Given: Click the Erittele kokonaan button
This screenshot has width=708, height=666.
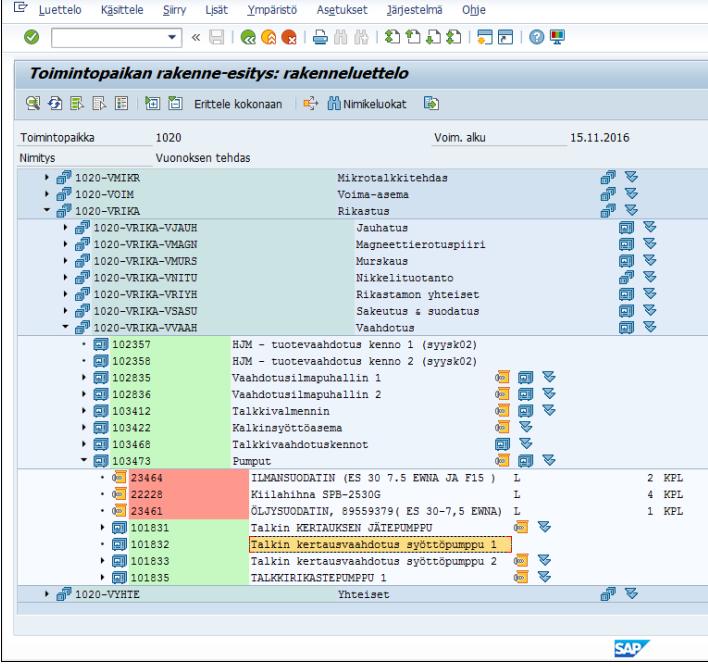Looking at the screenshot, I should pyautogui.click(x=238, y=104).
